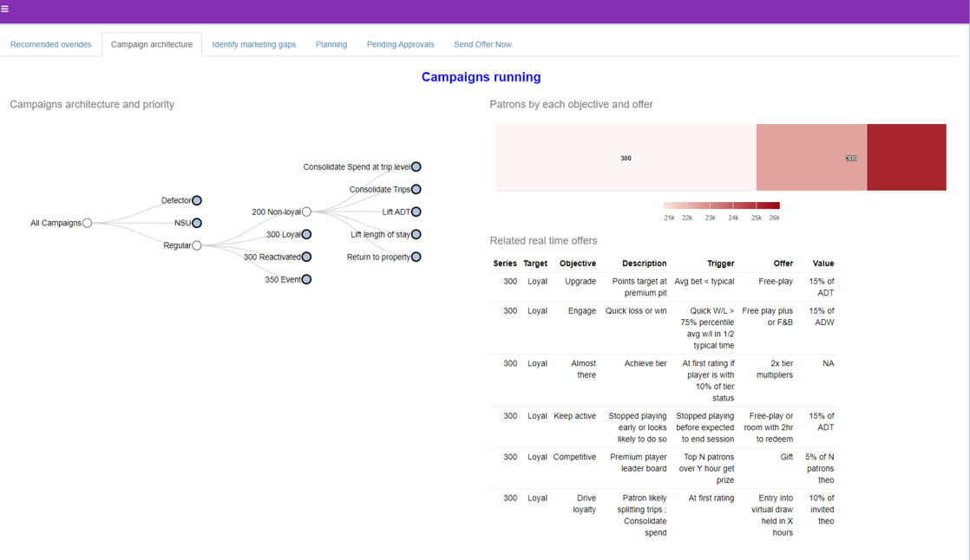Click Consolidate Spend at trip level node
Screen dimensions: 970x560
(416, 167)
